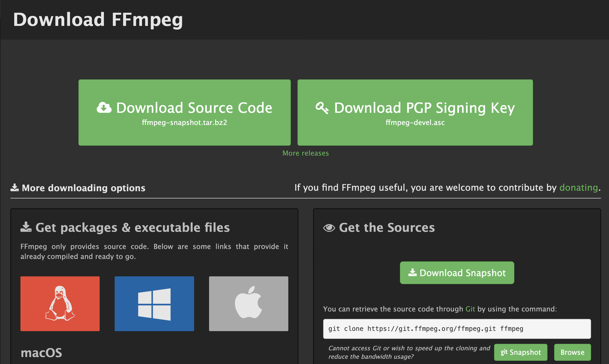Click the Browse button
The width and height of the screenshot is (609, 364).
coord(572,352)
